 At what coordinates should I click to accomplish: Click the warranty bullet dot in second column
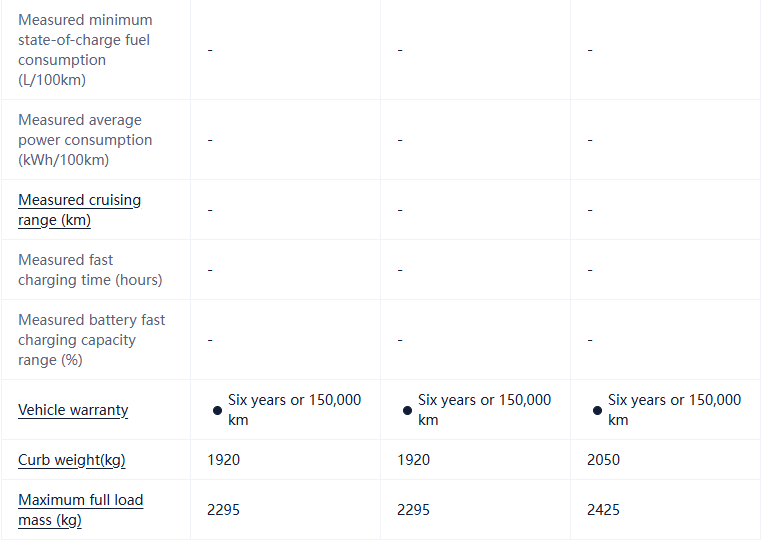point(407,411)
